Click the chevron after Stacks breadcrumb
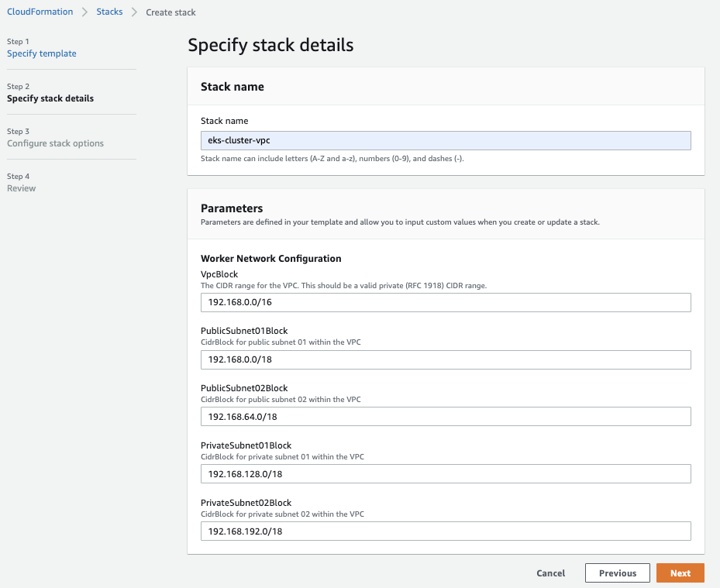The width and height of the screenshot is (720, 588). pos(134,12)
